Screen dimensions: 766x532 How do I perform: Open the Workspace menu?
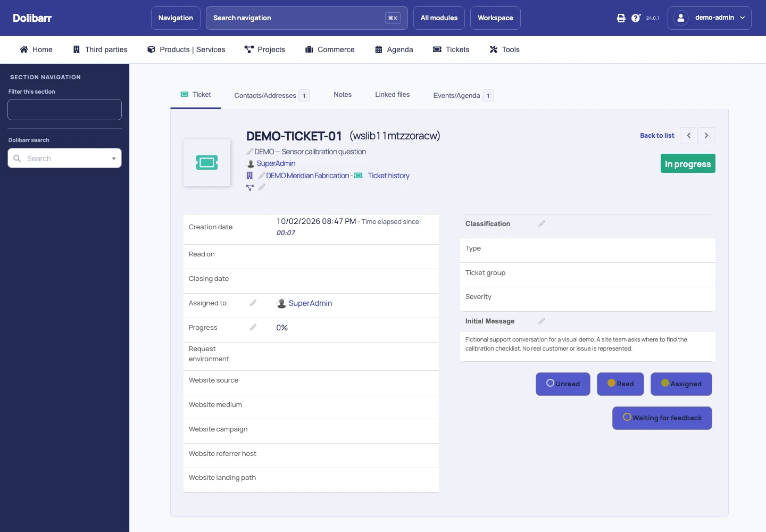click(x=495, y=18)
